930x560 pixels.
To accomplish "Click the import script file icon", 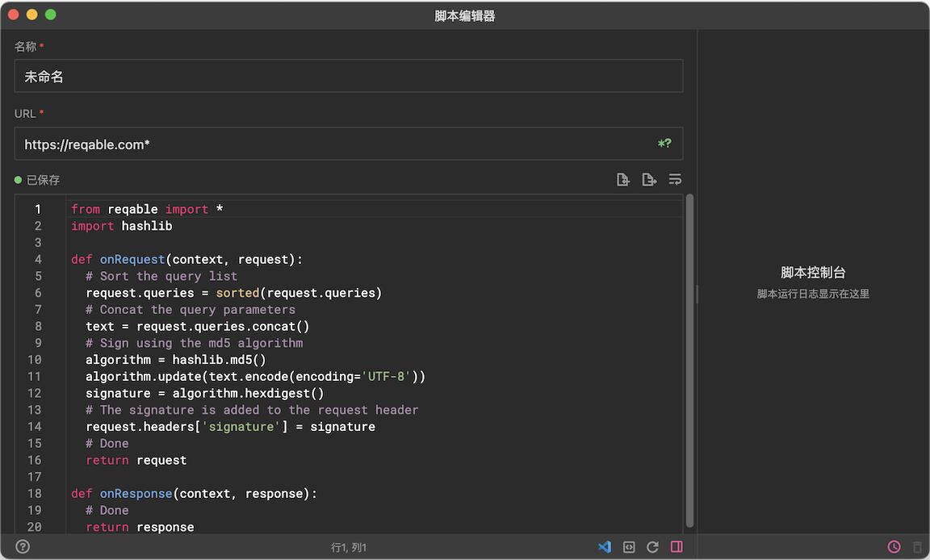I will point(622,180).
